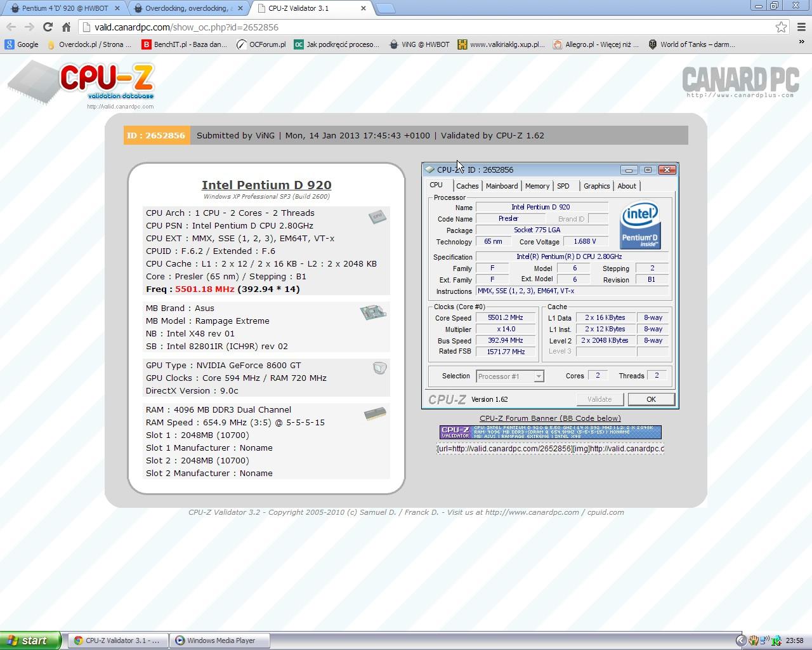Open the Jak podkręcić proceso... bookmark
Viewport: 812px width, 650px height.
[x=337, y=44]
